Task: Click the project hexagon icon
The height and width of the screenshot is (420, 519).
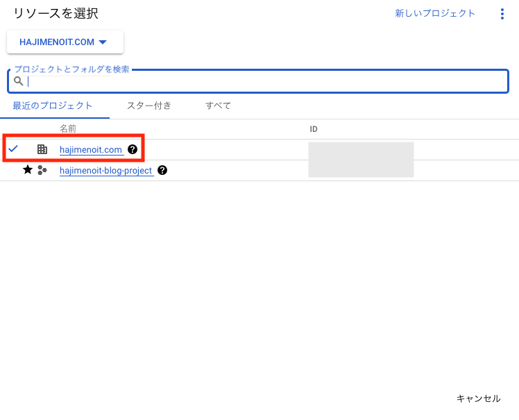Action: (42, 170)
